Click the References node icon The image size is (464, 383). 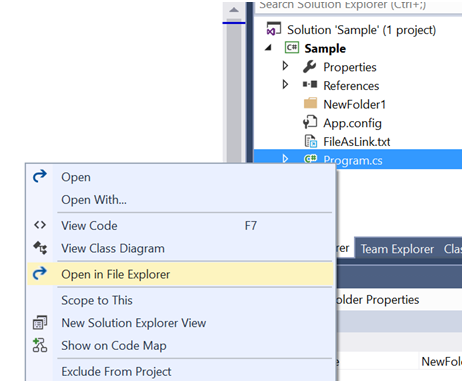point(310,85)
